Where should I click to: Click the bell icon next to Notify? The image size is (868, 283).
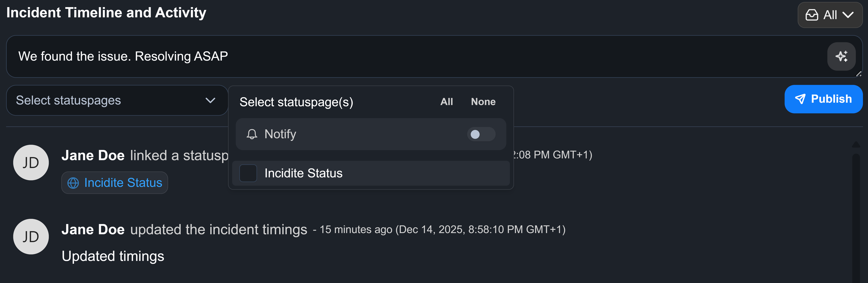coord(252,134)
